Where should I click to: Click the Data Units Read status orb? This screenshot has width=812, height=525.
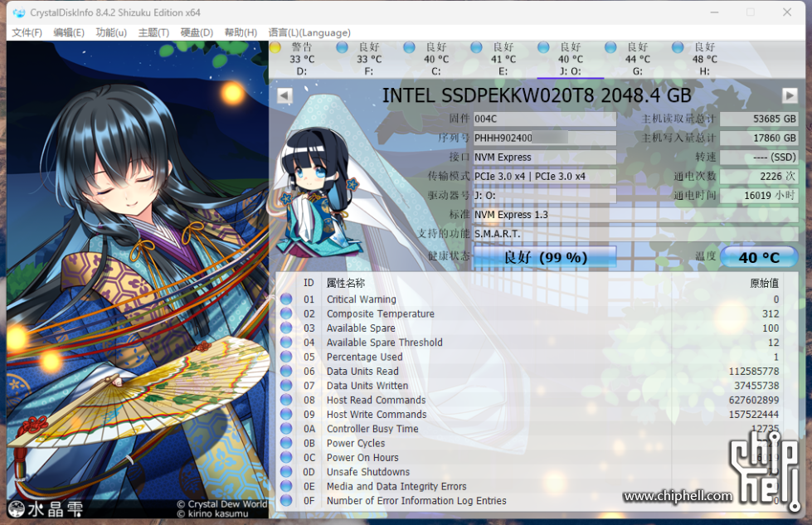coord(286,372)
